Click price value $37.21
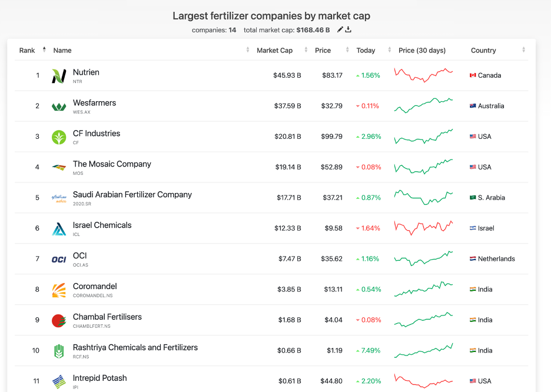551x392 pixels. click(333, 197)
